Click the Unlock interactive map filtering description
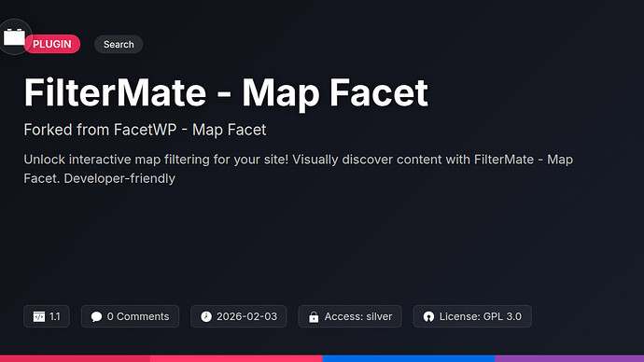644x362 pixels. click(298, 169)
